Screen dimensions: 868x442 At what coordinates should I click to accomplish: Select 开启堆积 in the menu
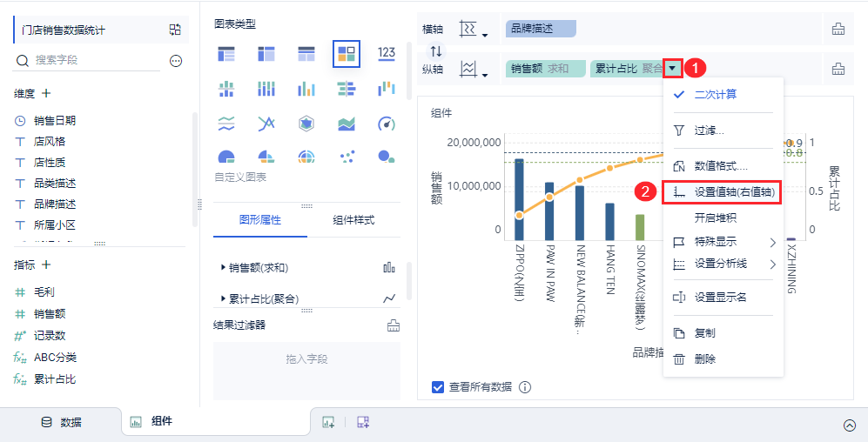tap(723, 218)
